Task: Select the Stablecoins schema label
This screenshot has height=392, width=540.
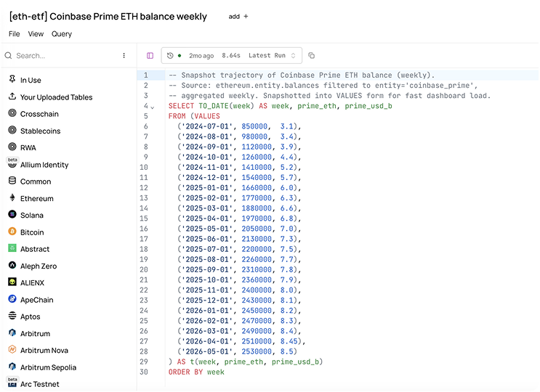Action: point(40,131)
